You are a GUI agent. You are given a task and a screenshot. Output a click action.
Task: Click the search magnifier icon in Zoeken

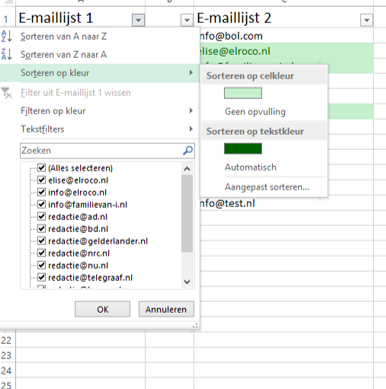point(188,150)
